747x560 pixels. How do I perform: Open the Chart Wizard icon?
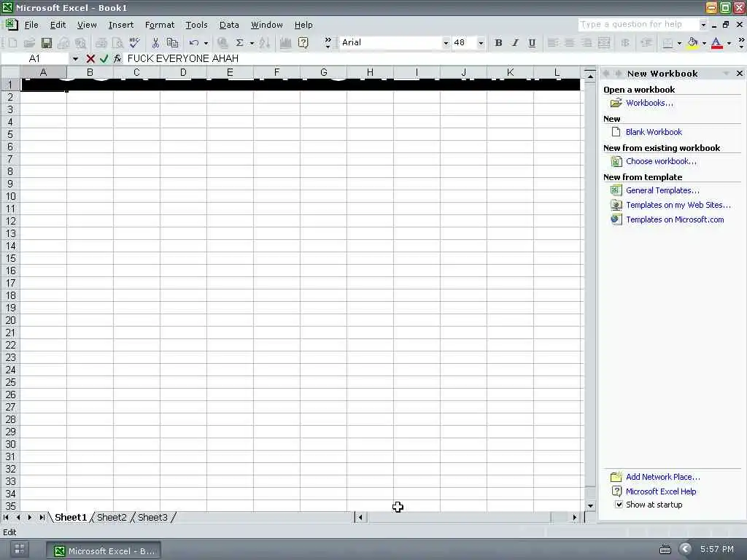285,43
